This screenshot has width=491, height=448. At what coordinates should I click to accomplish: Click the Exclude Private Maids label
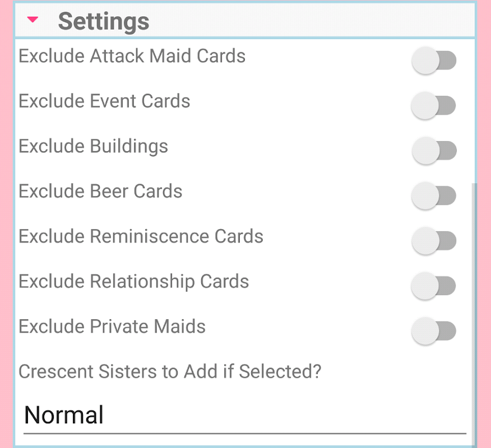(112, 326)
